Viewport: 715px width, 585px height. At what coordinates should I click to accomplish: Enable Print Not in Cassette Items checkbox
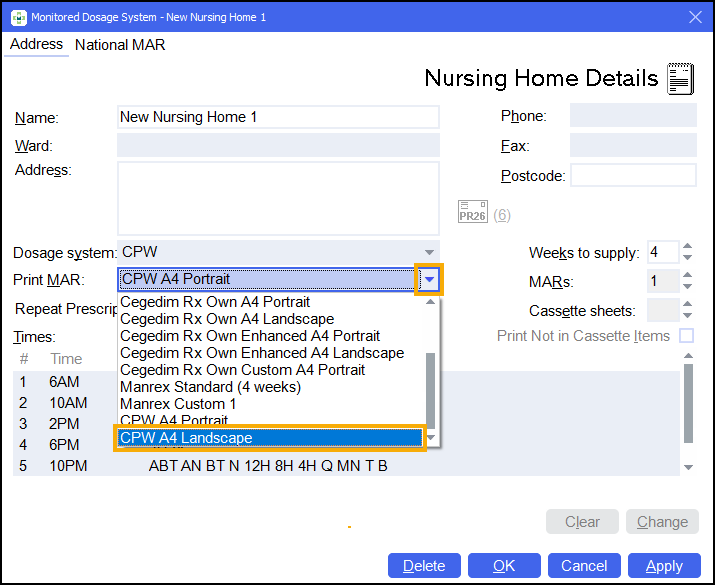click(x=686, y=336)
